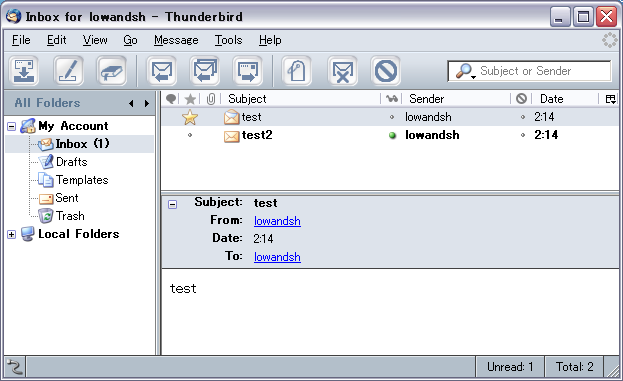Select the Sent folder
This screenshot has height=381, width=623.
66,198
